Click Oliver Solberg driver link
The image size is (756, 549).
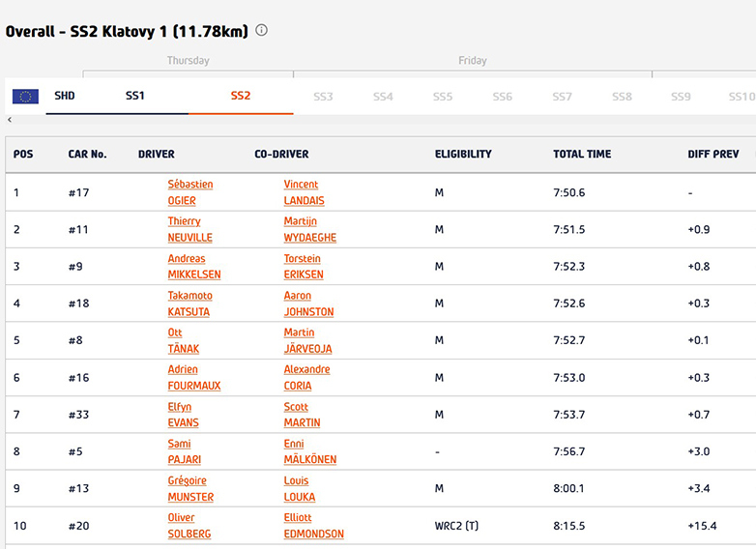tap(189, 526)
